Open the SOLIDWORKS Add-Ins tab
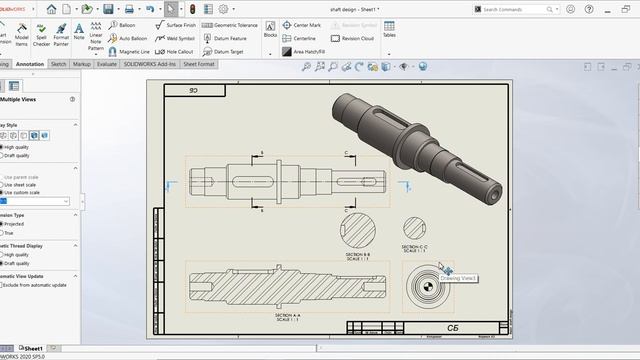 pos(150,64)
